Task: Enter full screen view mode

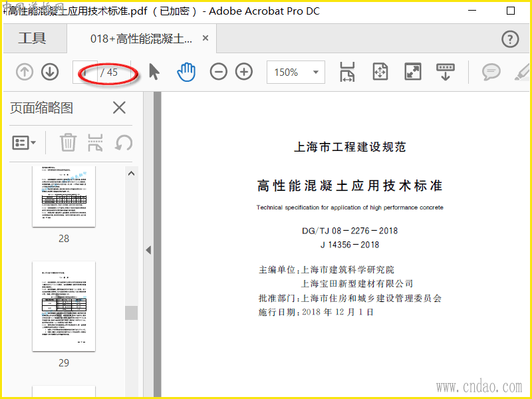Action: pos(413,72)
